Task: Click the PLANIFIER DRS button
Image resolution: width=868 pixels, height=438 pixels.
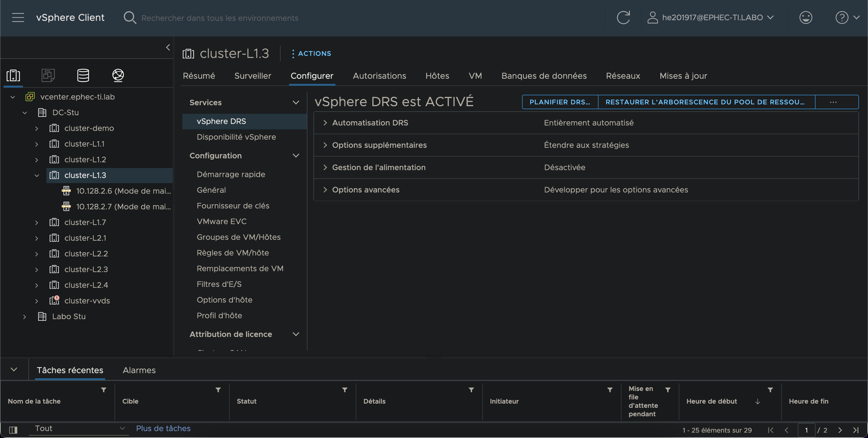Action: pos(560,102)
